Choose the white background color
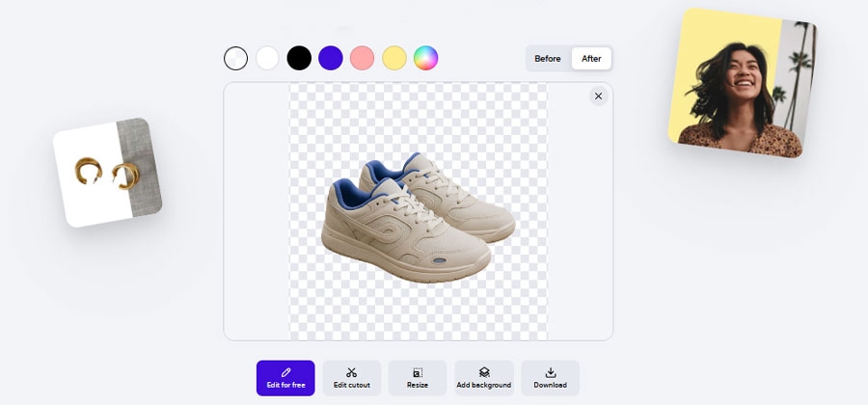The image size is (868, 405). (x=267, y=58)
